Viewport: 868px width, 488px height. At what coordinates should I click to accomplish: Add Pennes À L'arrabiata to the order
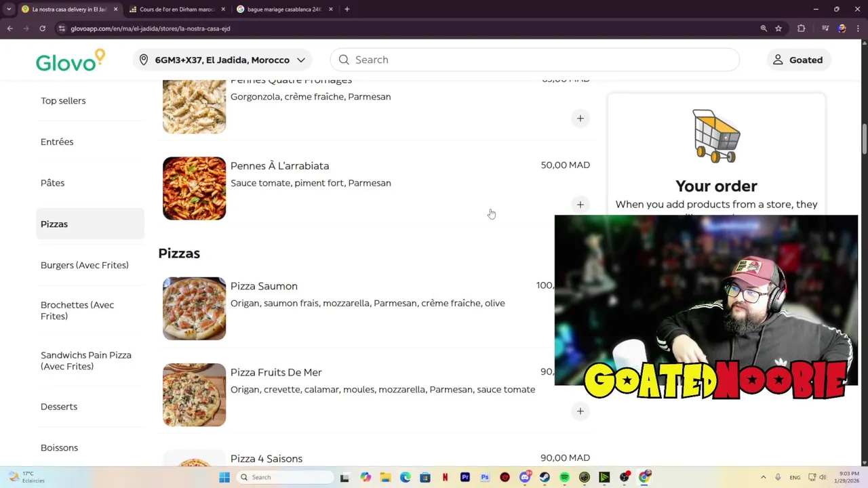click(580, 205)
